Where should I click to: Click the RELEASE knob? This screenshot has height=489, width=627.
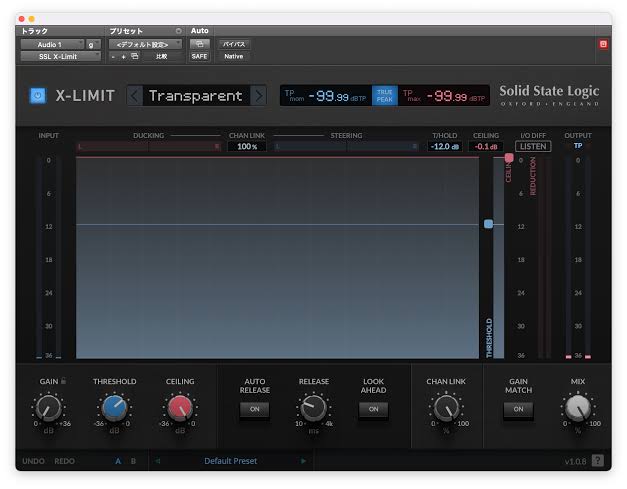(314, 408)
